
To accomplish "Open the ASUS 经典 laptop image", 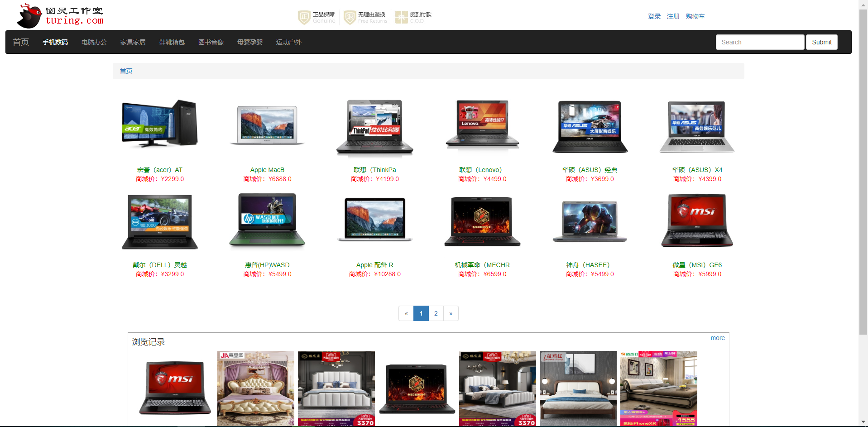I will 590,127.
